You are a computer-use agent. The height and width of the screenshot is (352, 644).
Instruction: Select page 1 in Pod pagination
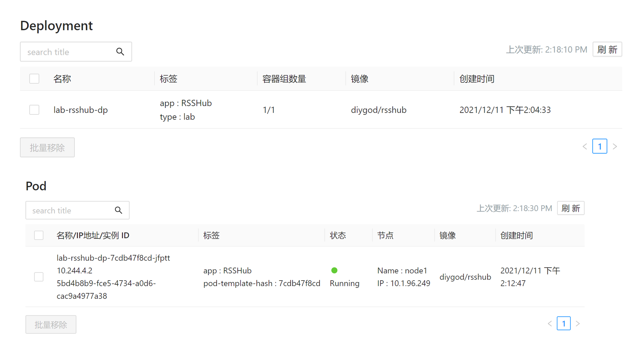(x=564, y=324)
